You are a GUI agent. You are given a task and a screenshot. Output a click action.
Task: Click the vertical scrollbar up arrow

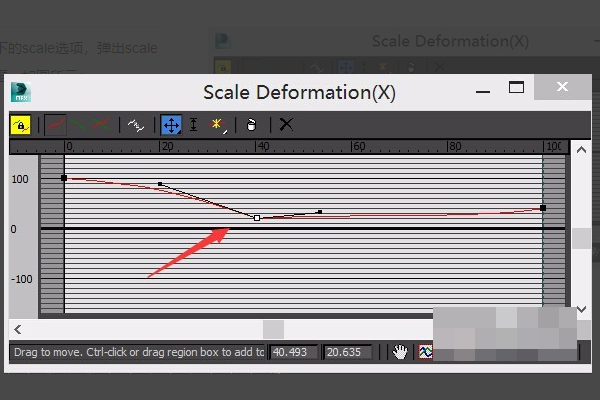pos(581,150)
